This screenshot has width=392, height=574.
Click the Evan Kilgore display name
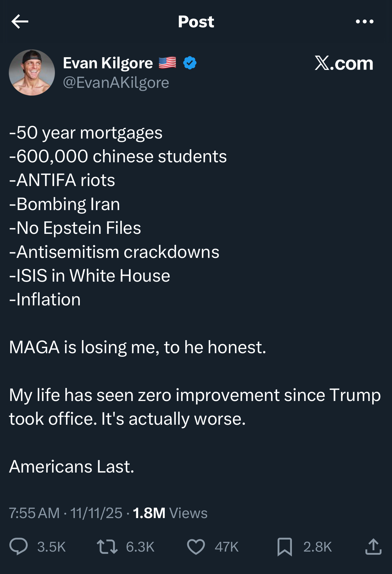108,63
